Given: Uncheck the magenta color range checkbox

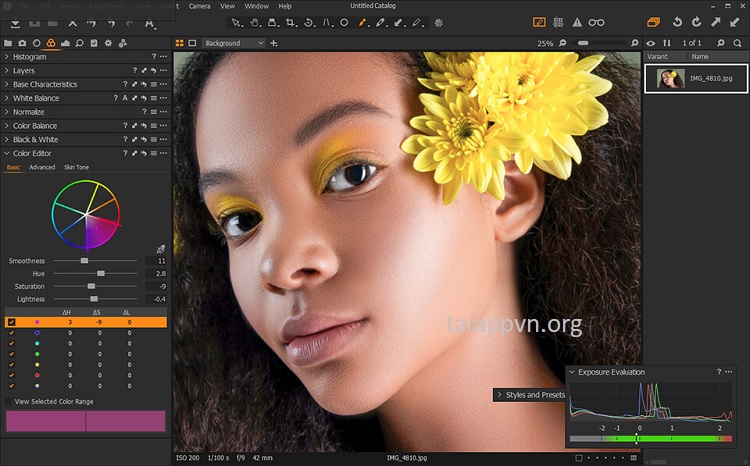Looking at the screenshot, I should pyautogui.click(x=11, y=322).
